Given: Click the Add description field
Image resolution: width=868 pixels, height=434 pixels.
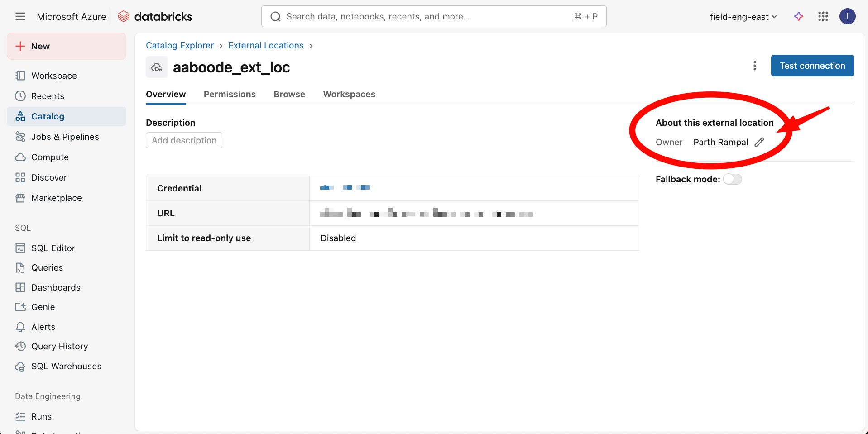Looking at the screenshot, I should pos(184,140).
